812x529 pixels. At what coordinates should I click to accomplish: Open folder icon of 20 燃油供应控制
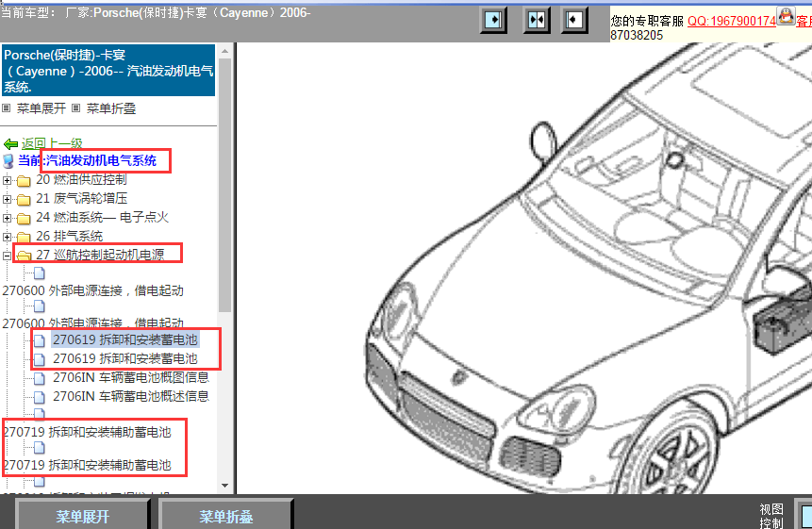click(x=24, y=181)
